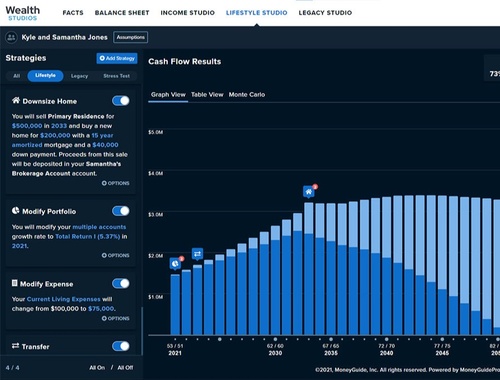
Task: Toggle off the Modify Portfolio strategy
Action: (x=121, y=211)
